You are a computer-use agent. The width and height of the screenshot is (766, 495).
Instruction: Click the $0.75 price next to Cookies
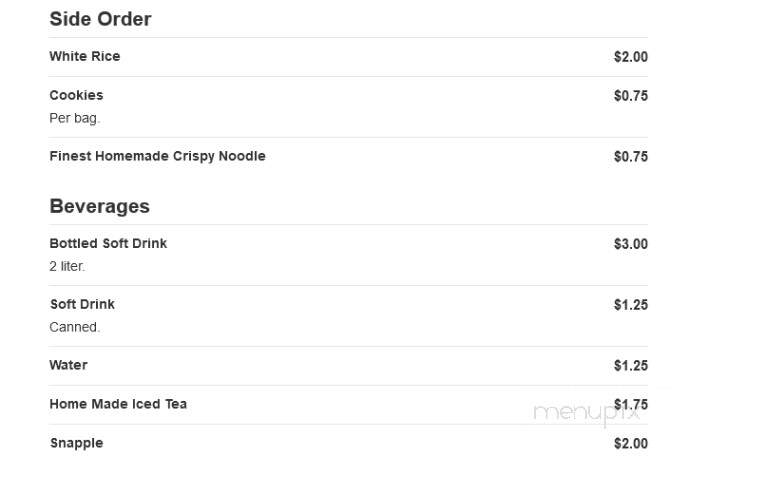(631, 96)
